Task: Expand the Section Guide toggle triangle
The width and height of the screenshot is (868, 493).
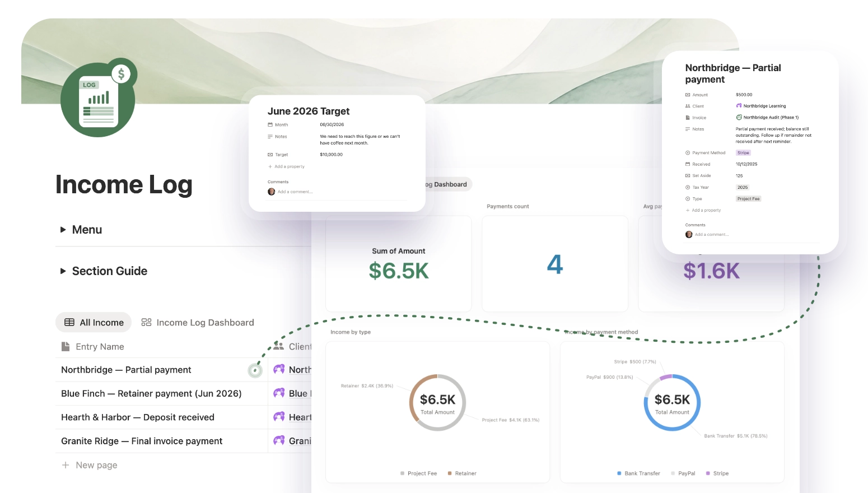Action: [x=63, y=271]
